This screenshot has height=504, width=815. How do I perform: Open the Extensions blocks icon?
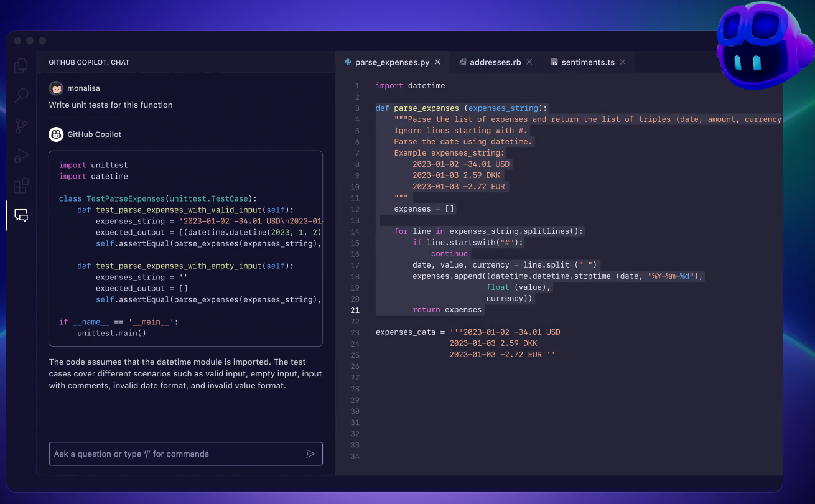[21, 185]
